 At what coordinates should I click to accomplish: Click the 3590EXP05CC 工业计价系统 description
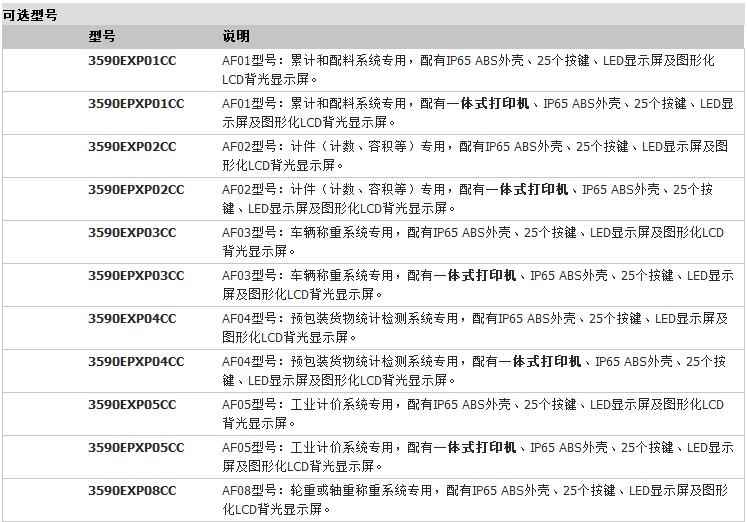coord(472,414)
